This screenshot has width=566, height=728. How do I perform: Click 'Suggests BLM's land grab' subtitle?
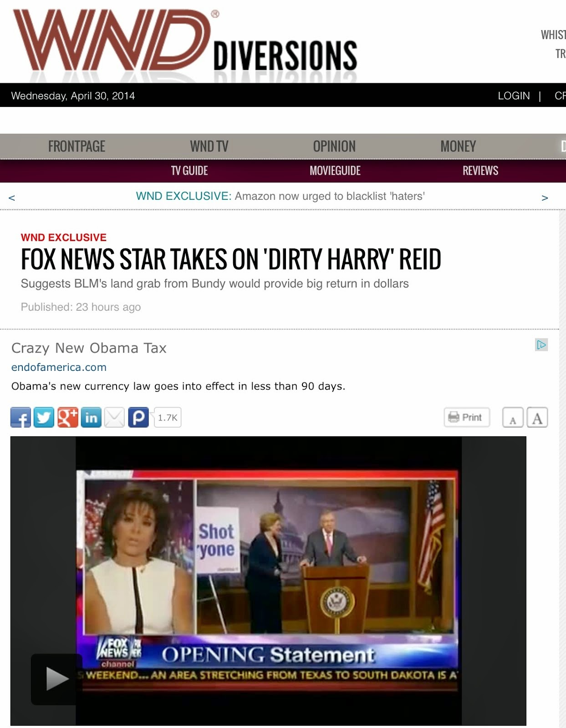click(214, 283)
